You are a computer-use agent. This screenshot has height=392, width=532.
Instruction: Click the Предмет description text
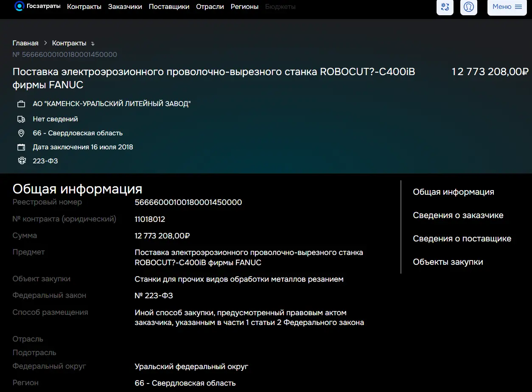click(x=249, y=258)
